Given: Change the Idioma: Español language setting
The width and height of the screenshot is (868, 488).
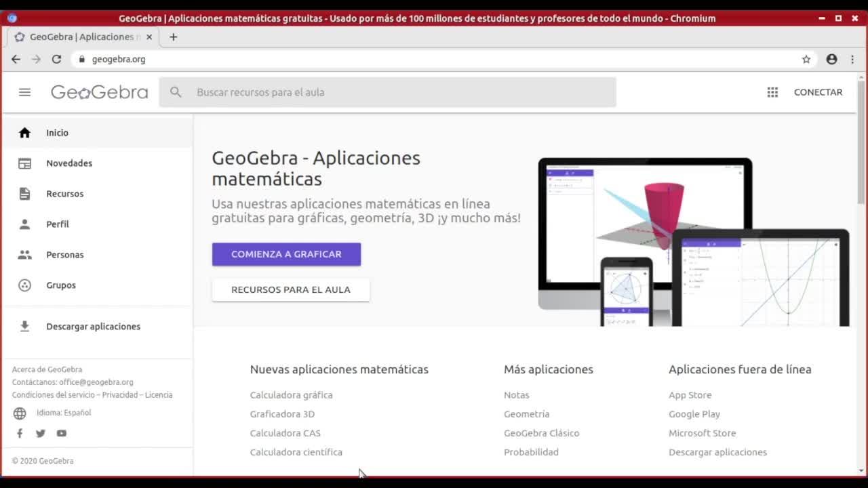Looking at the screenshot, I should pos(64,413).
